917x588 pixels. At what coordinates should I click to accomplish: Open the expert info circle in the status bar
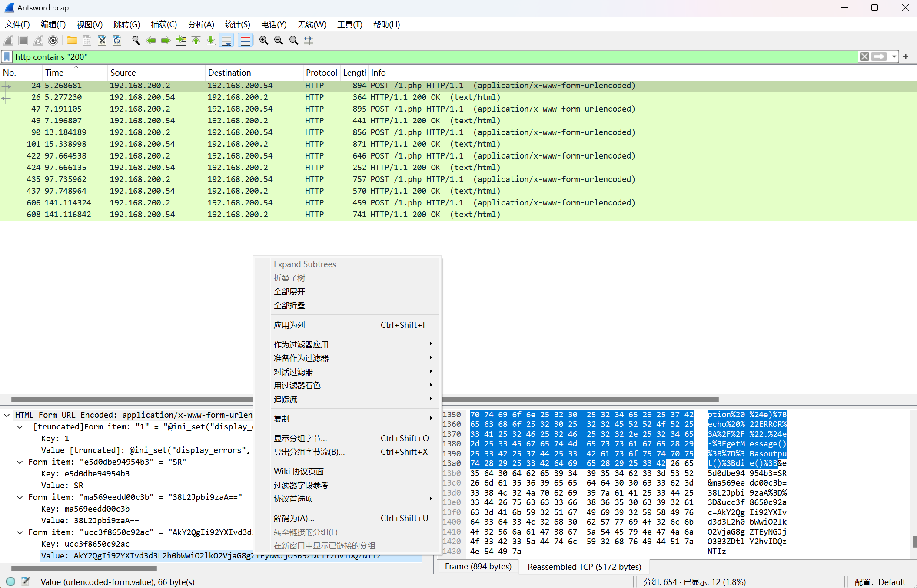click(x=11, y=581)
